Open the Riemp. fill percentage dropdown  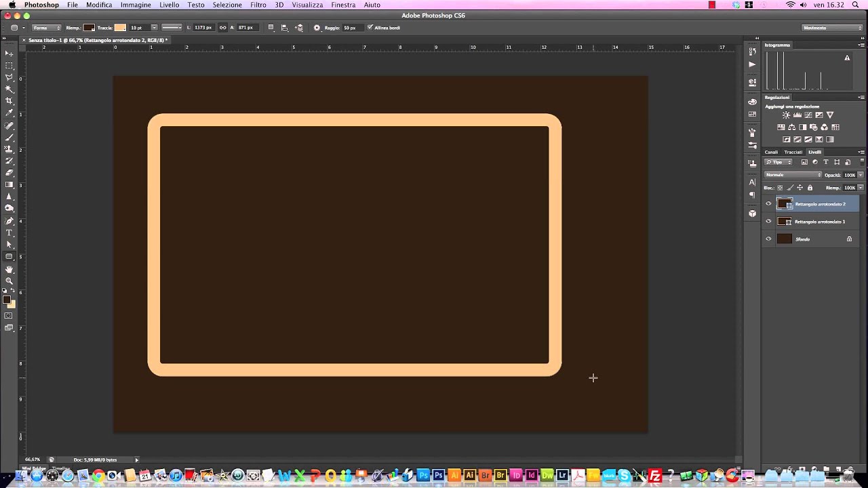coord(861,188)
